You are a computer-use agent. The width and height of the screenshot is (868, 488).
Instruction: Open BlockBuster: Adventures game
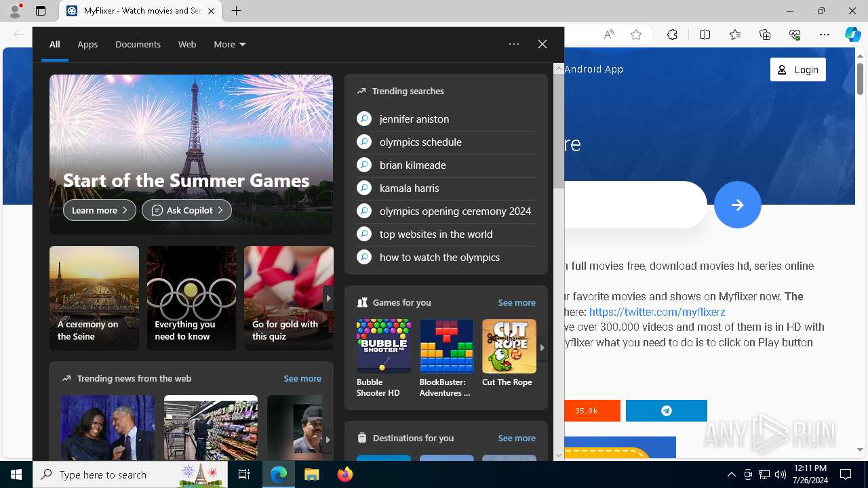[x=446, y=359]
